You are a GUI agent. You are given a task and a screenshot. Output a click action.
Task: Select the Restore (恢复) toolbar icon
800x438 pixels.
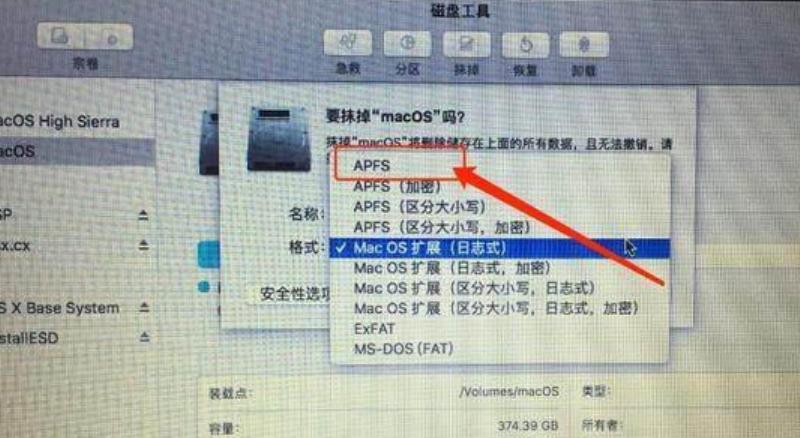point(526,45)
